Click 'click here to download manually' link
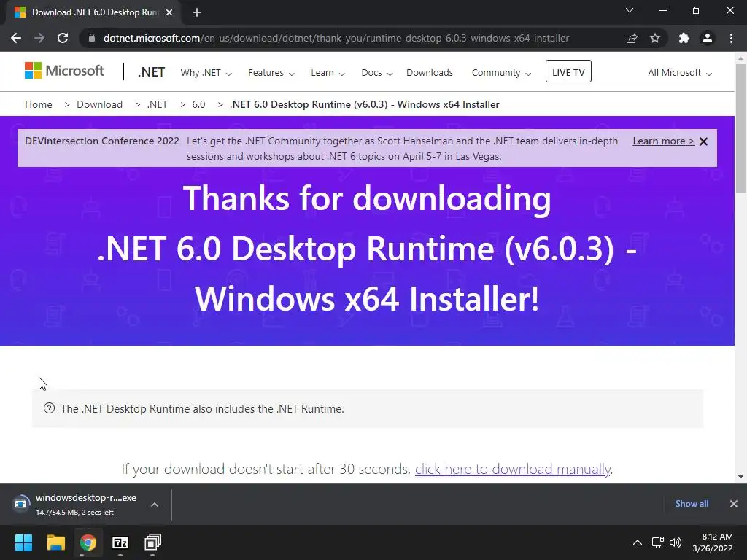This screenshot has height=560, width=747. (513, 469)
